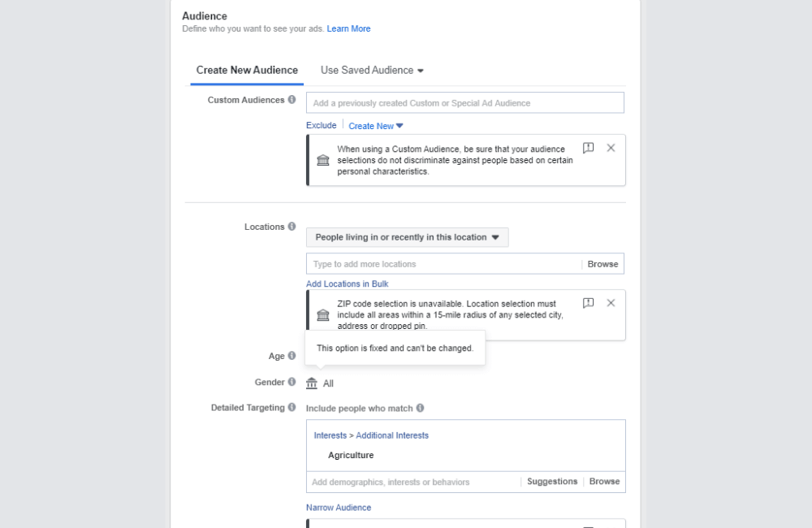Click the Detailed Targeting info icon

tap(292, 407)
